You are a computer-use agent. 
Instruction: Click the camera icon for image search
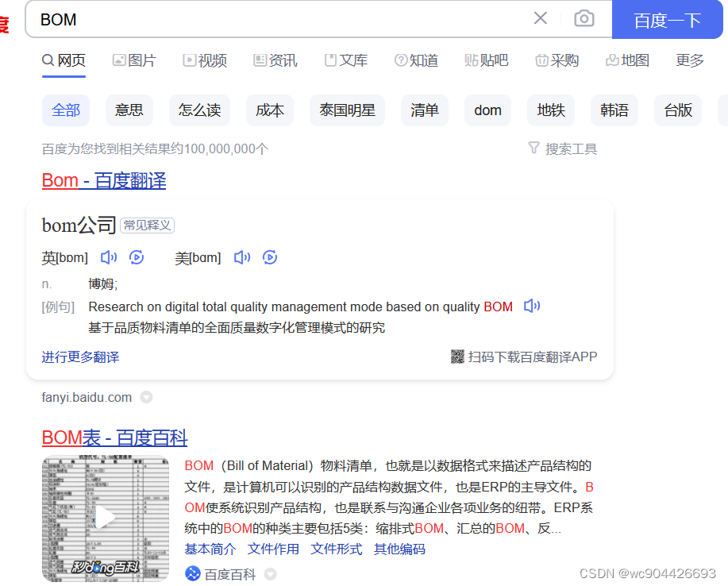click(x=584, y=18)
